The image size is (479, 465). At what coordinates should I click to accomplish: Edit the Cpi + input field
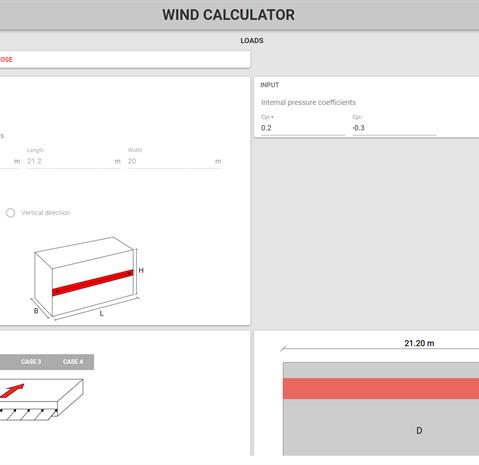[x=303, y=128]
